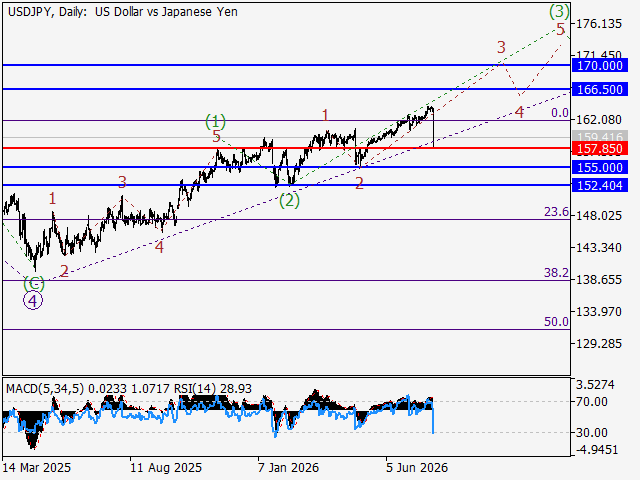Select the red 157.850 price label
This screenshot has height=480, width=640.
point(600,149)
